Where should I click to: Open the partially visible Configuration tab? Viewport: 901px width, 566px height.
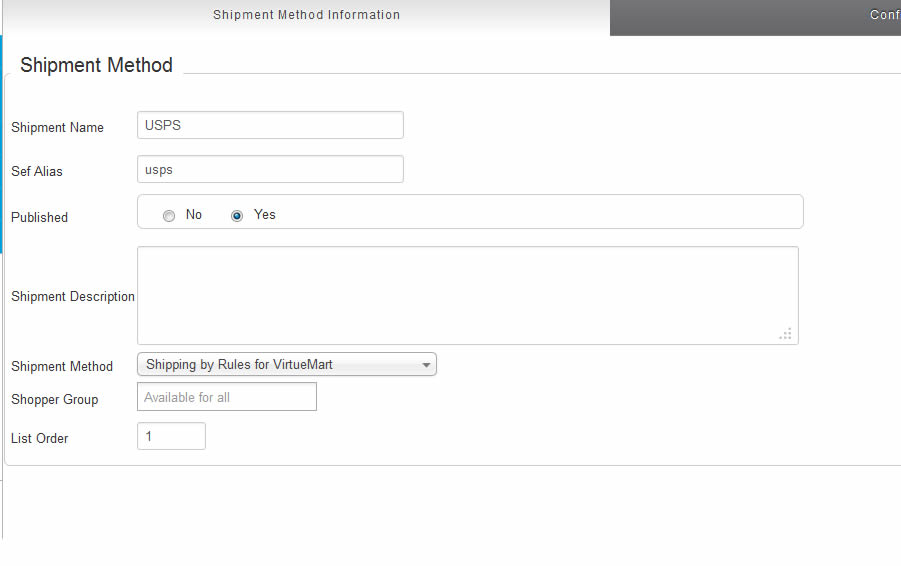[884, 15]
